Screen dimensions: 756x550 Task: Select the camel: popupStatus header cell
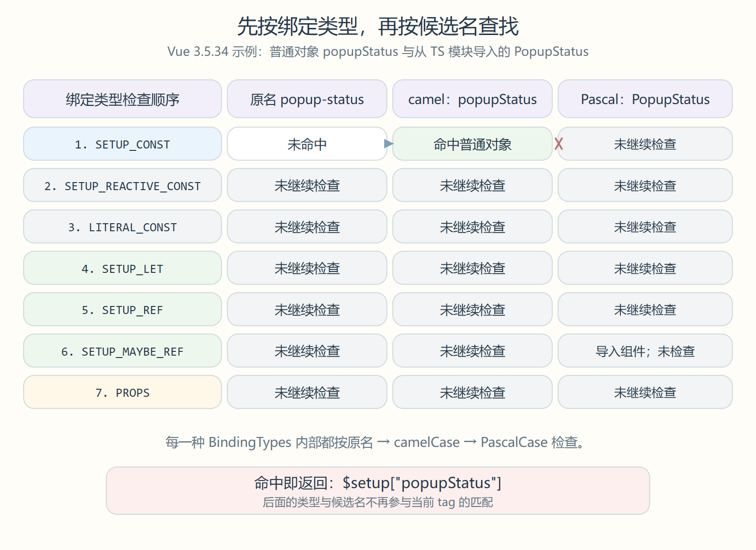tap(472, 99)
